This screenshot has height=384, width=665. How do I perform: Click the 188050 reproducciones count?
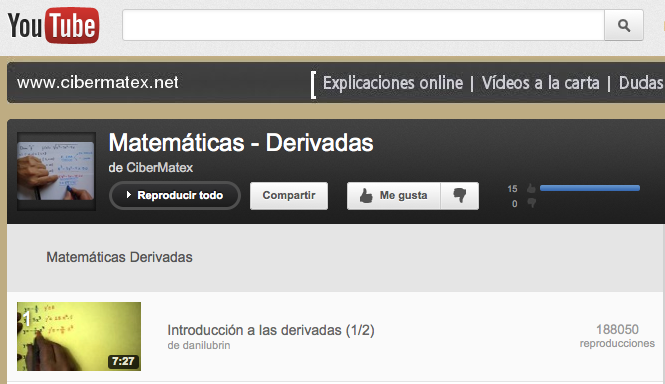617,336
